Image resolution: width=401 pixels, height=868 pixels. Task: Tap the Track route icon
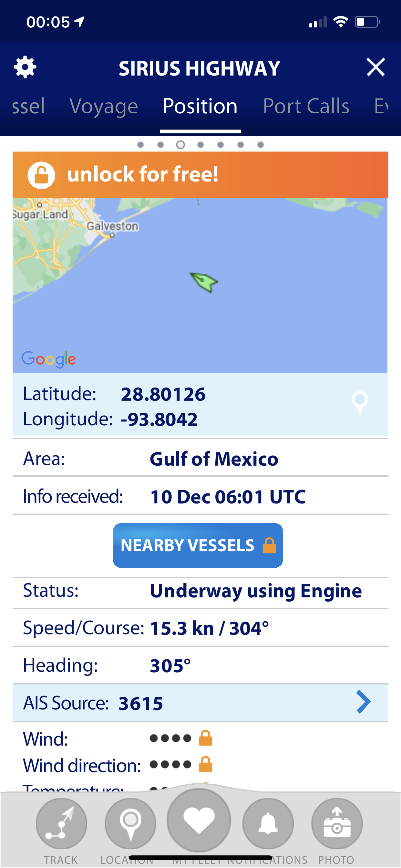click(x=61, y=823)
